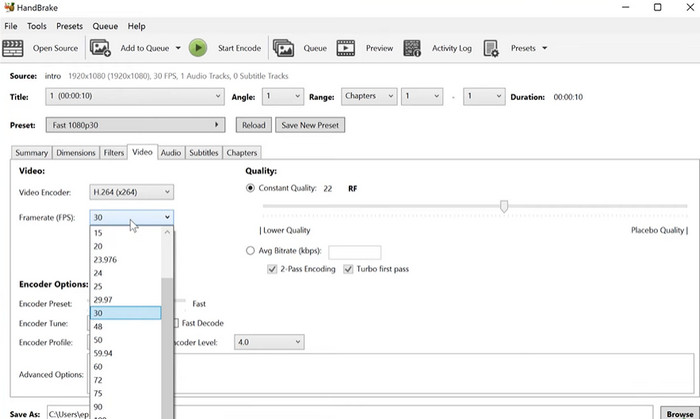Collapse the Framerate (FPS) combo box
Image resolution: width=700 pixels, height=419 pixels.
(x=131, y=217)
